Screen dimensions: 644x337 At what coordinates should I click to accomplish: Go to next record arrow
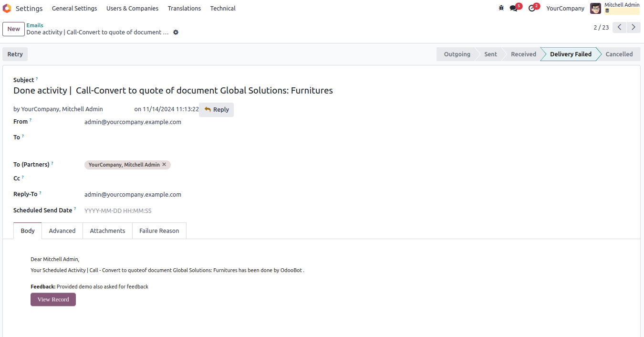tap(633, 27)
